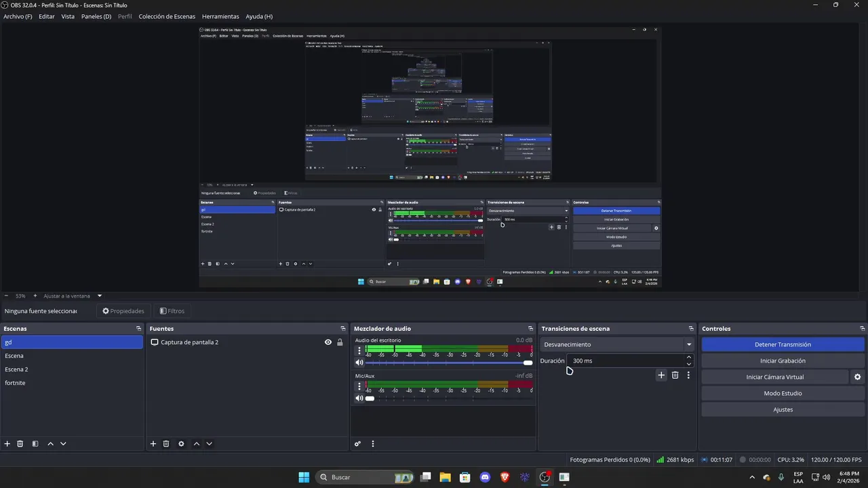
Task: Decrease transition duration with down stepper
Action: 689,364
